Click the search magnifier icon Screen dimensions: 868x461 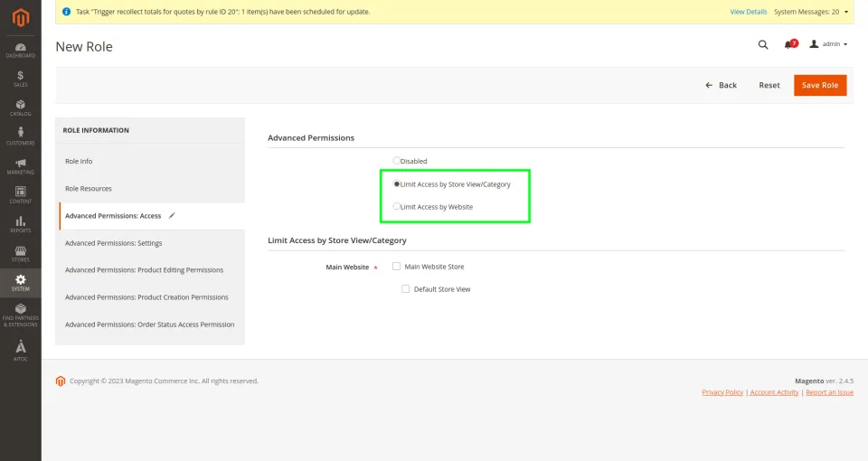763,44
